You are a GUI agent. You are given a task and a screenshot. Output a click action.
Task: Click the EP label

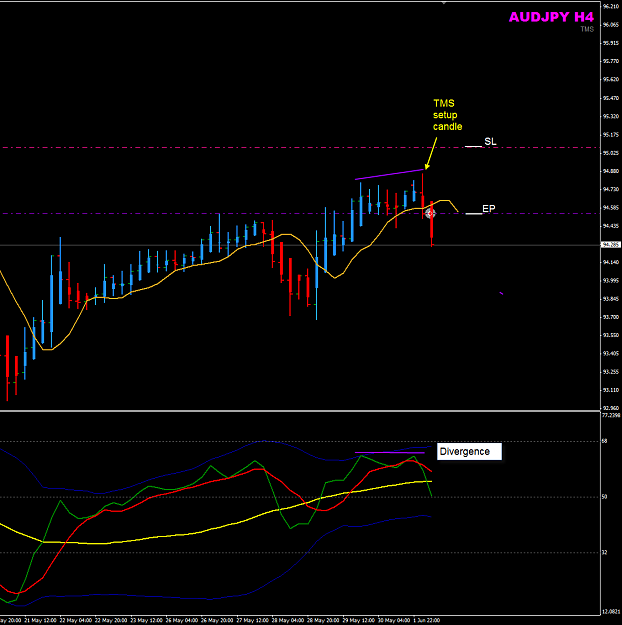click(489, 208)
